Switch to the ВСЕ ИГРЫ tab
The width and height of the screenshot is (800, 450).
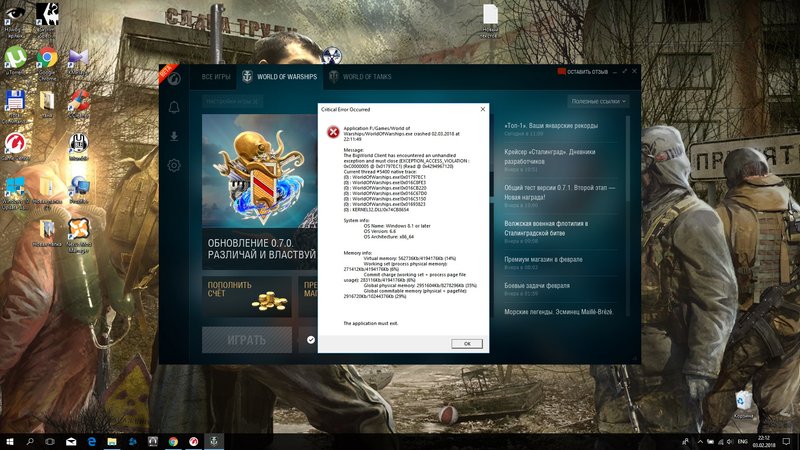click(216, 77)
